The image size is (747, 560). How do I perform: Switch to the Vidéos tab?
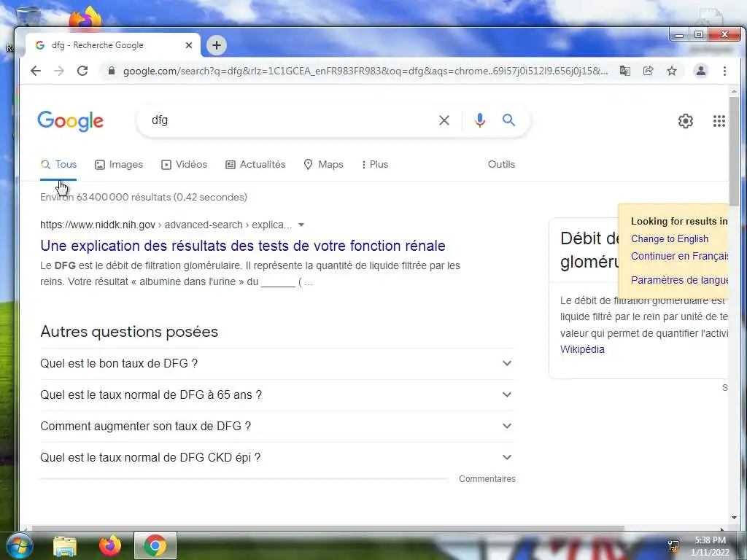coord(184,165)
